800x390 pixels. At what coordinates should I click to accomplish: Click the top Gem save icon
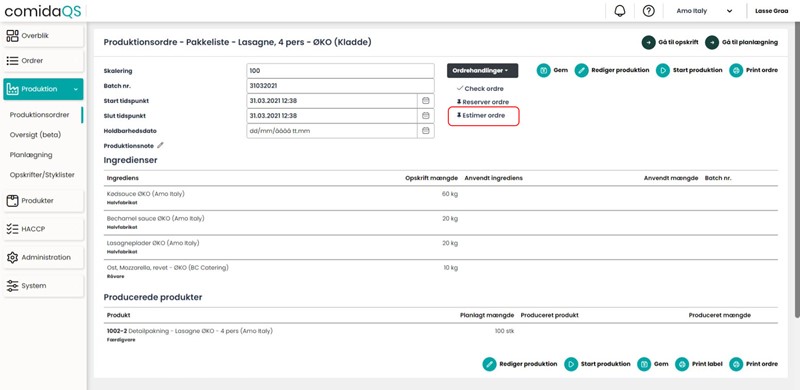[x=543, y=70]
